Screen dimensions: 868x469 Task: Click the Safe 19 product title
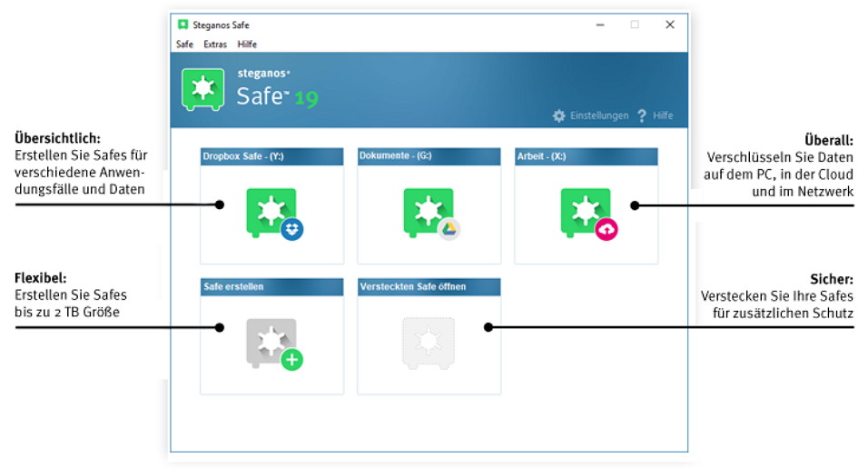(x=277, y=96)
